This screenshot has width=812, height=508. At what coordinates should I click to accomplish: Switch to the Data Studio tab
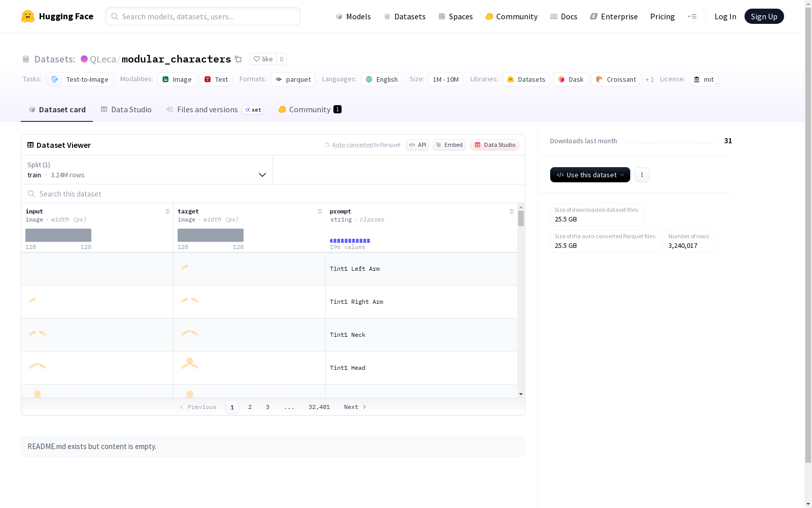(126, 109)
